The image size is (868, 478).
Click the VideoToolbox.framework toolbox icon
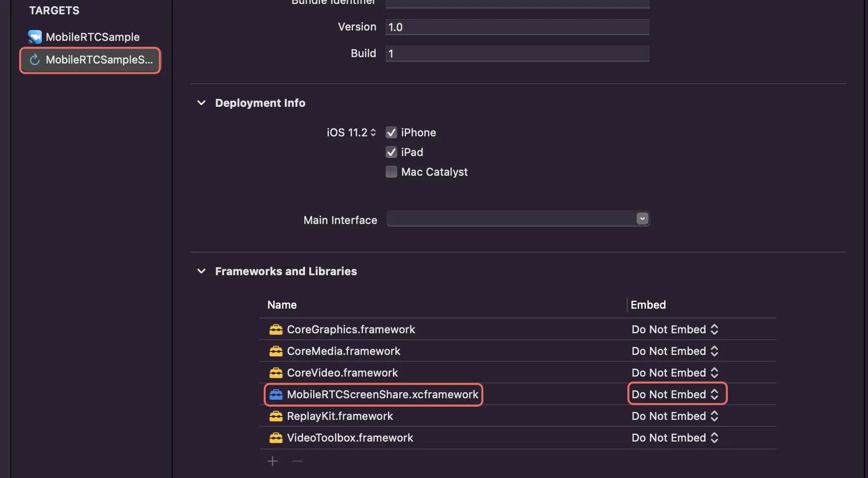[276, 438]
